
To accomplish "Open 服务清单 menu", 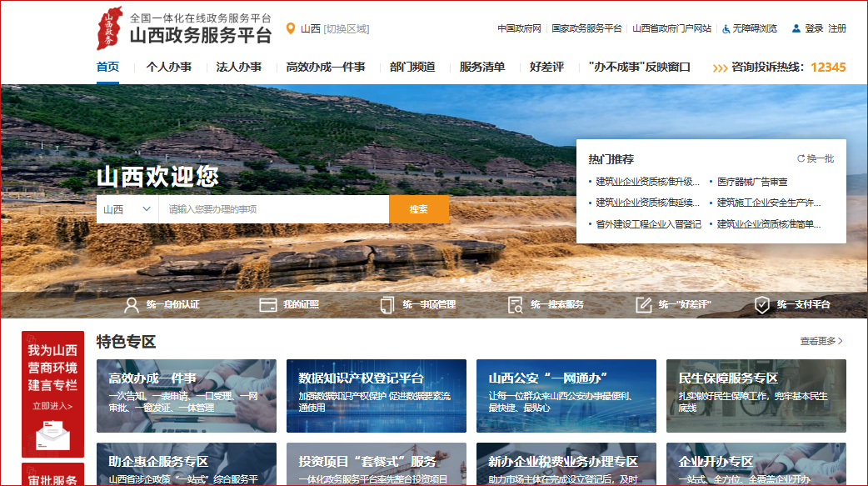I will click(482, 67).
